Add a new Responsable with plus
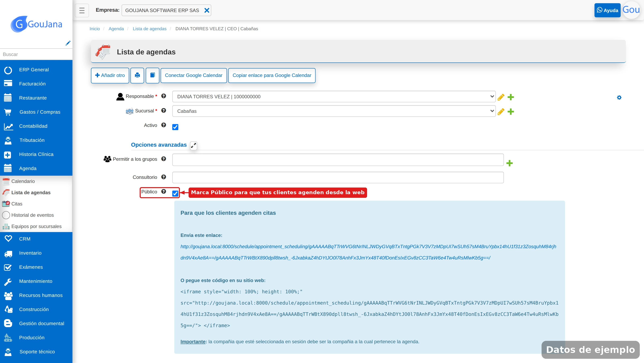 point(511,97)
